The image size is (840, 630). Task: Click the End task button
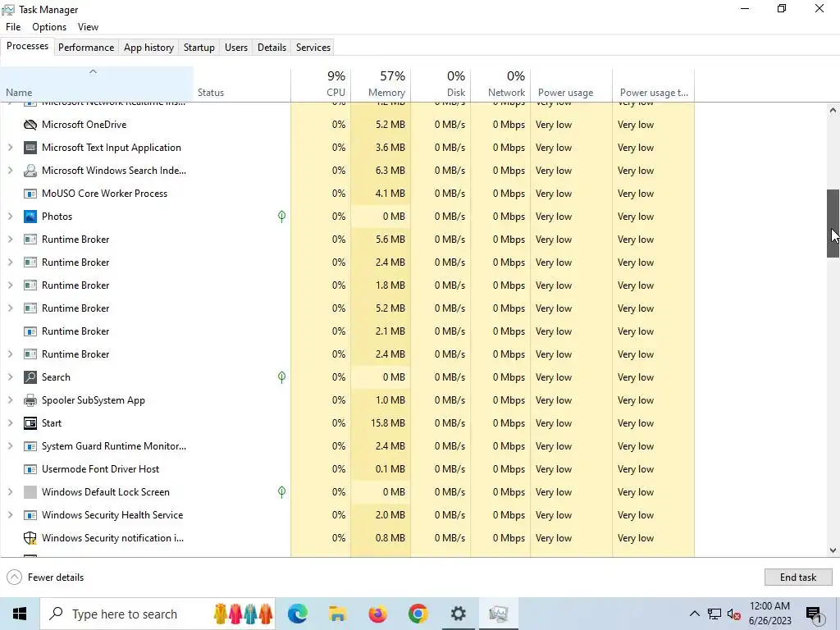(x=798, y=577)
